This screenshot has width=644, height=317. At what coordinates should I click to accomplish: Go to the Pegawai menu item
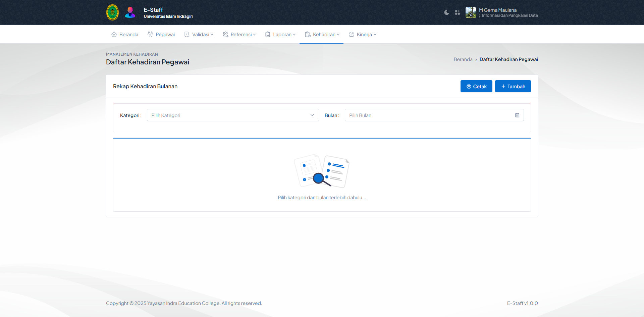pos(165,35)
